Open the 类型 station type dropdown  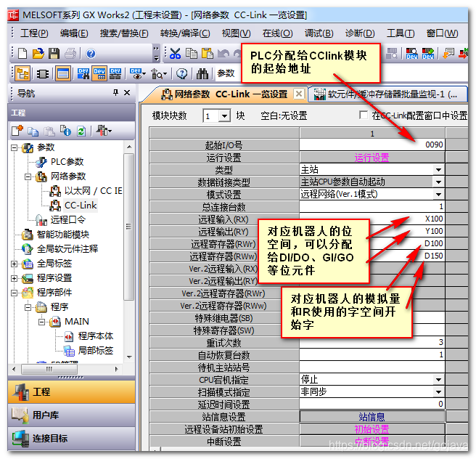tap(439, 170)
